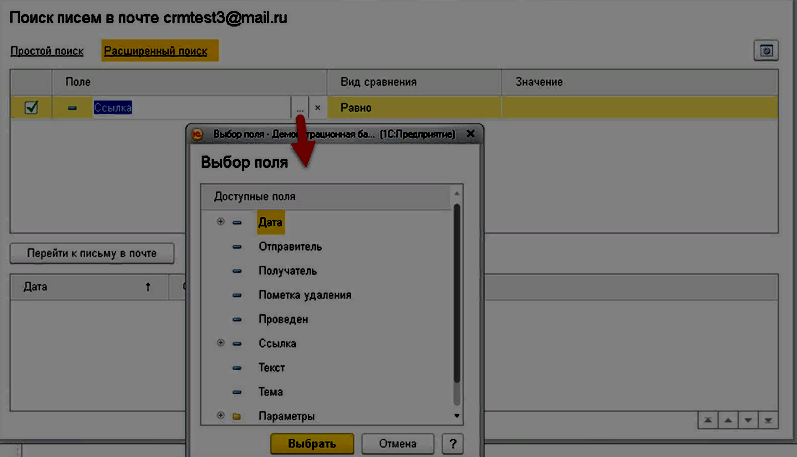Screen dimensions: 797x457
Task: Click the move-to-bottom arrow icon
Action: (768, 421)
